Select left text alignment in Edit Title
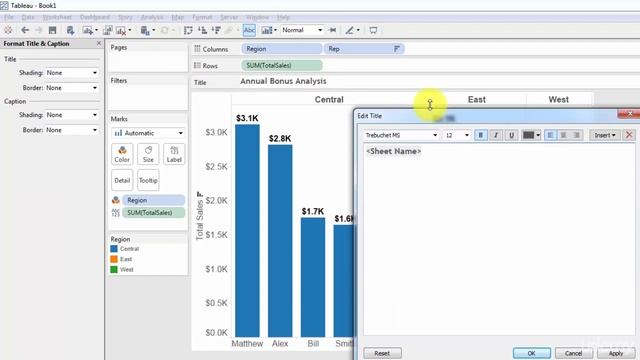640x360 pixels. coord(550,135)
